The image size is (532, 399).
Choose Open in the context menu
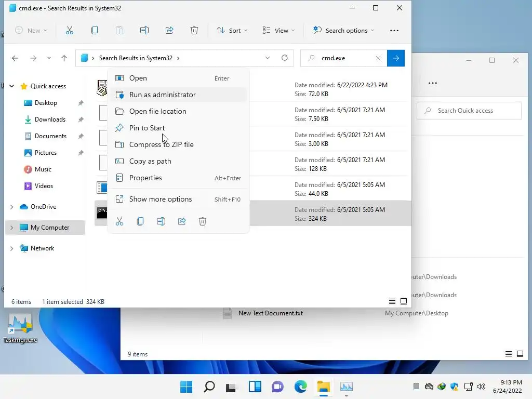coord(179,78)
